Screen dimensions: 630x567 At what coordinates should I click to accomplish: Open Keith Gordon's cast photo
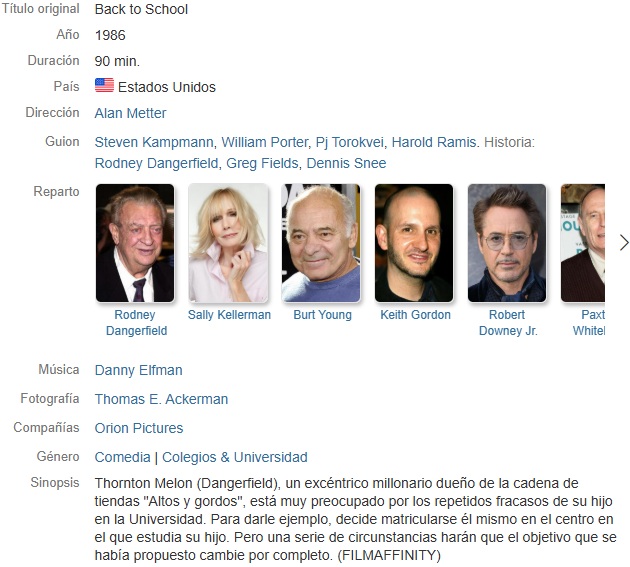(x=414, y=243)
